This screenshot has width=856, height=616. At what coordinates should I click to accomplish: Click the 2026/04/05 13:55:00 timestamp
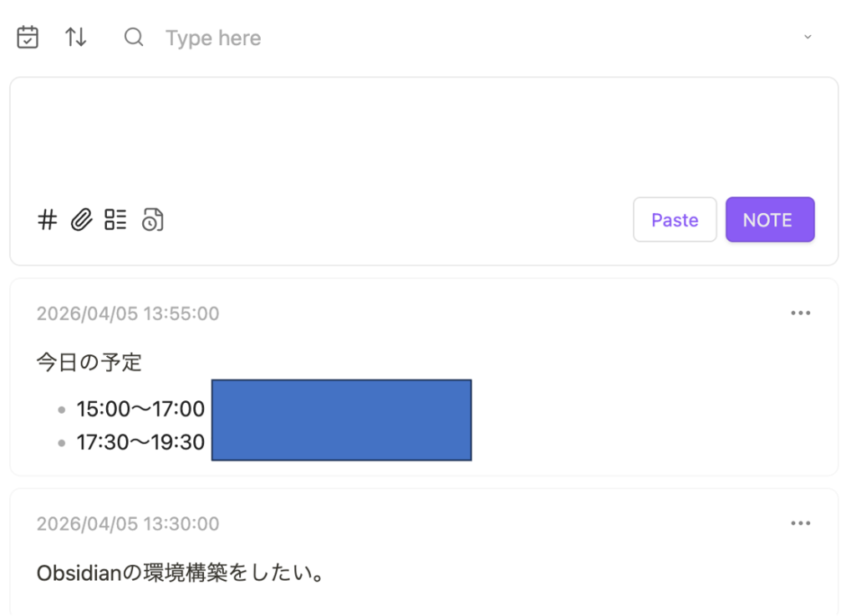[128, 314]
